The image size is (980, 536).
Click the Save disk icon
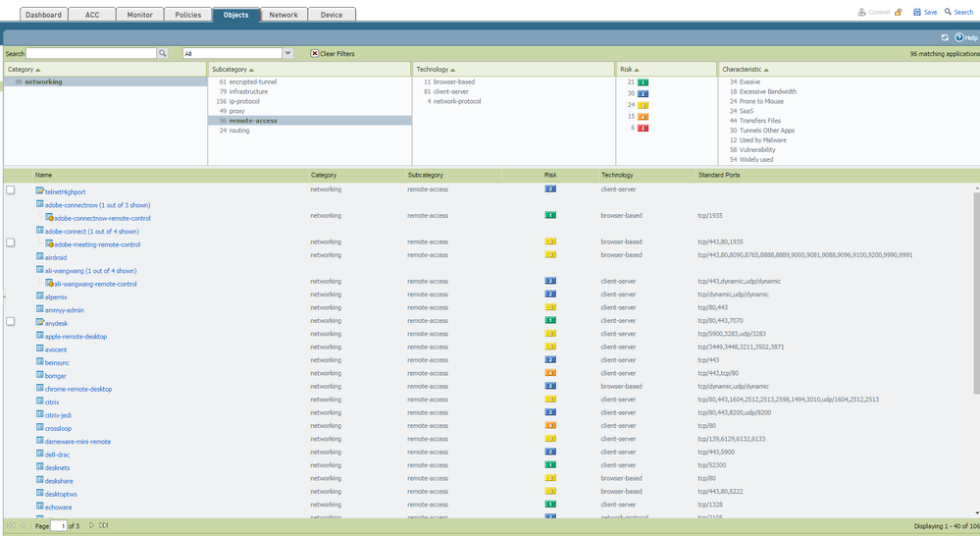(917, 13)
